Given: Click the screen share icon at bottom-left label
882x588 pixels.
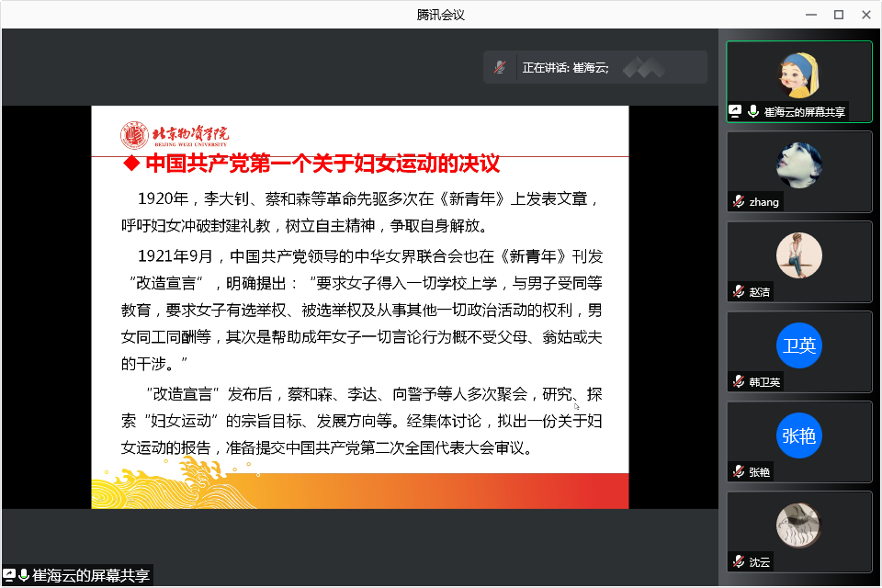Looking at the screenshot, I should 9,576.
